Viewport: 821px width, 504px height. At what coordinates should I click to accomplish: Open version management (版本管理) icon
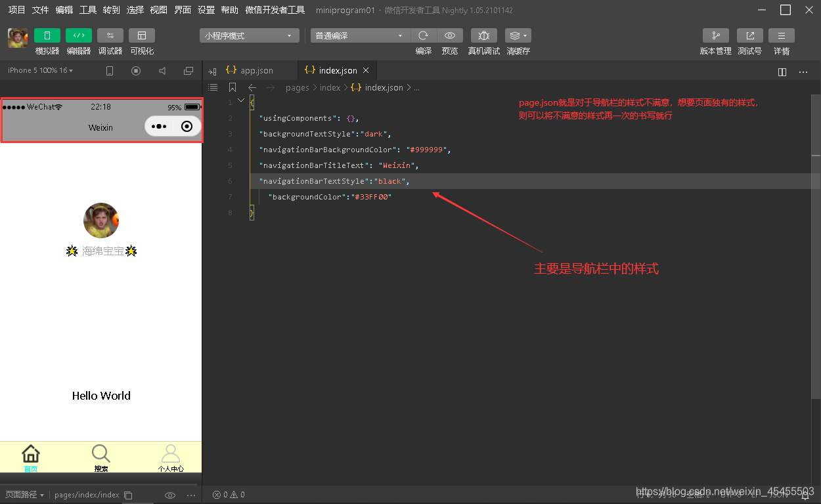pyautogui.click(x=716, y=35)
